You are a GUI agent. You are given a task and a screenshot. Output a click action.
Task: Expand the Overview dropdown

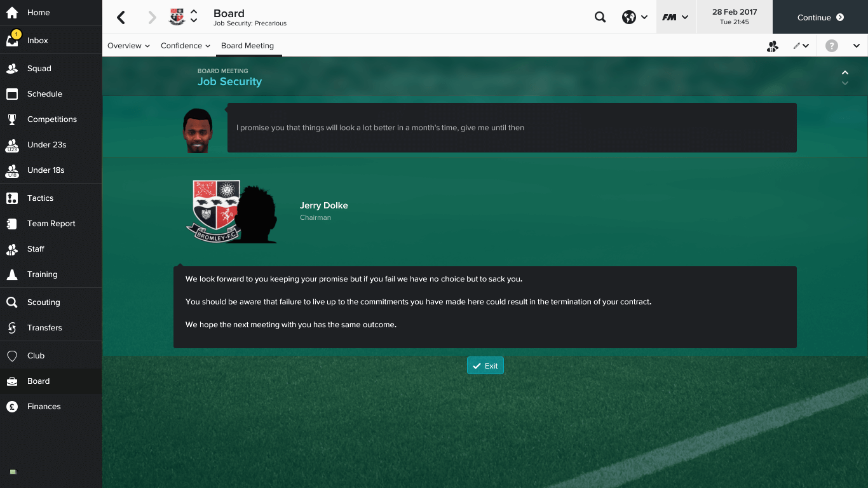[x=128, y=46]
